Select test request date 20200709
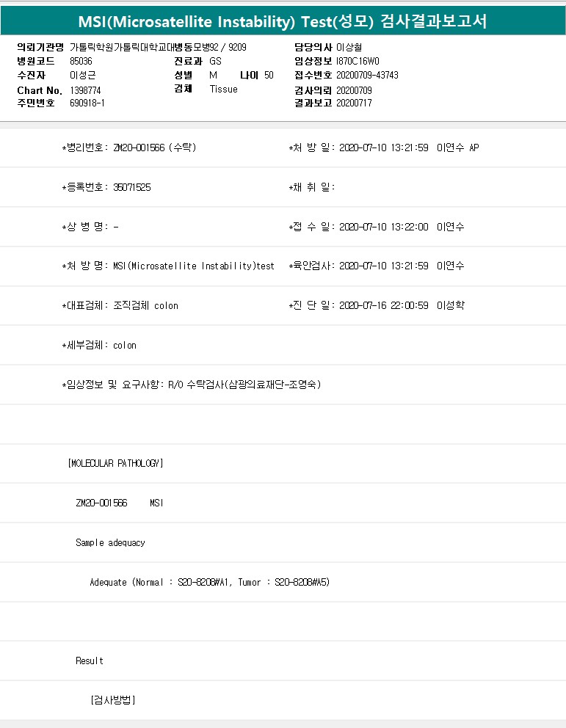566x728 pixels. pyautogui.click(x=354, y=90)
